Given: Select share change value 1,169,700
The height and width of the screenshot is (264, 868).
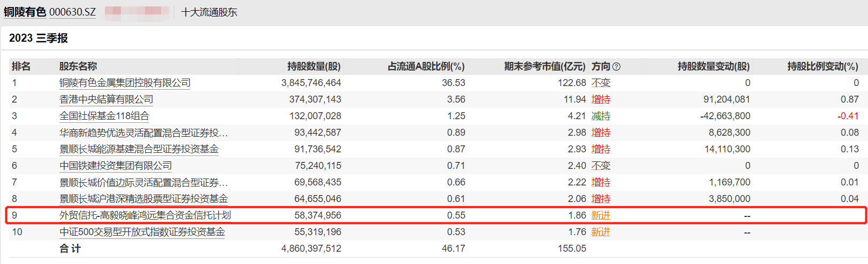Looking at the screenshot, I should click(x=729, y=182).
